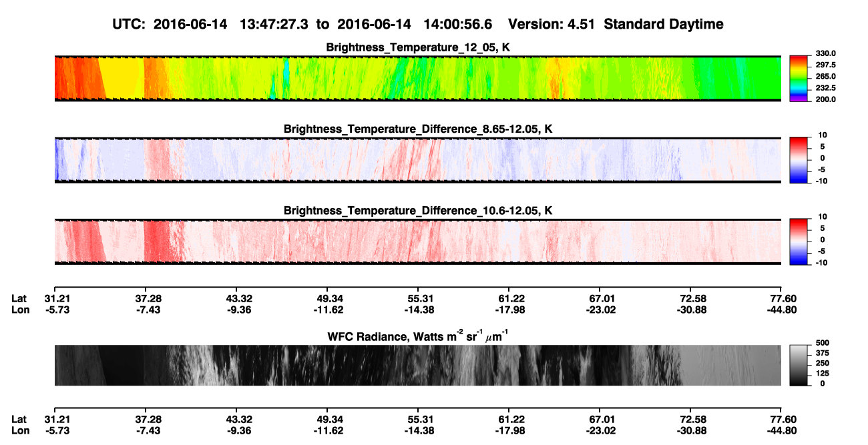This screenshot has width=868, height=445.
Task: Click Lon -44.80 on axis beneath WFC Radiance image
Action: [x=783, y=431]
